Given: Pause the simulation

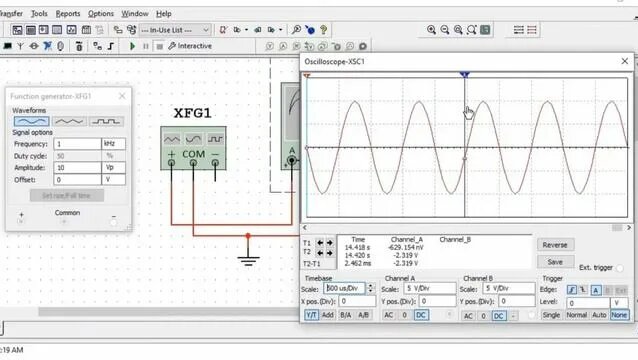Looking at the screenshot, I should [x=146, y=46].
